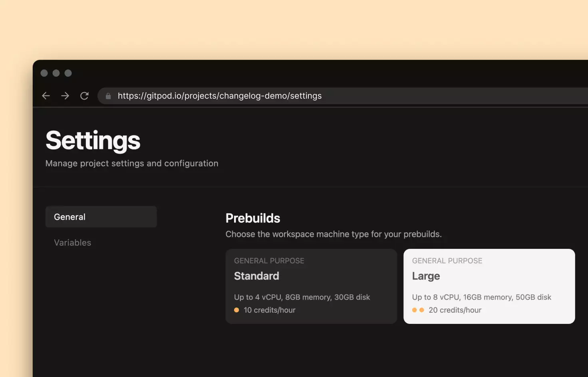Select the Large machine type card
Screen dimensions: 588x377
489,286
